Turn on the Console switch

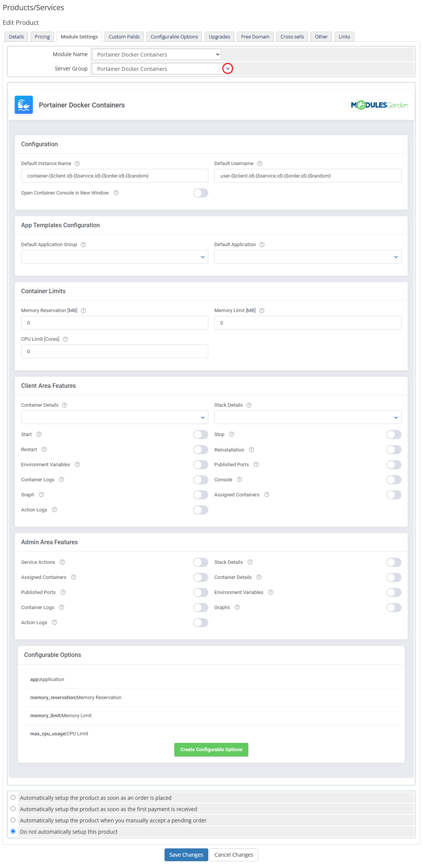[x=394, y=480]
